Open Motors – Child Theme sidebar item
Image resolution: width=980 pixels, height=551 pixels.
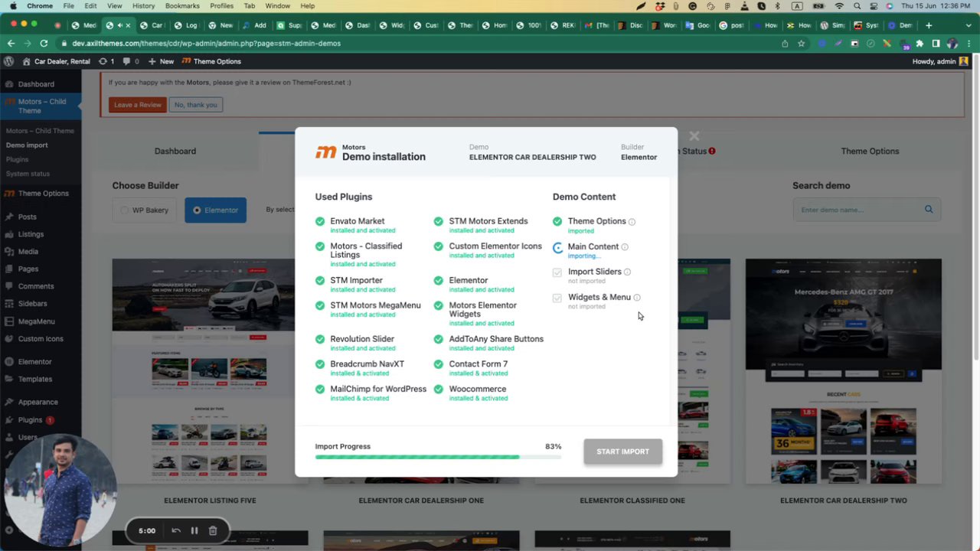click(41, 106)
